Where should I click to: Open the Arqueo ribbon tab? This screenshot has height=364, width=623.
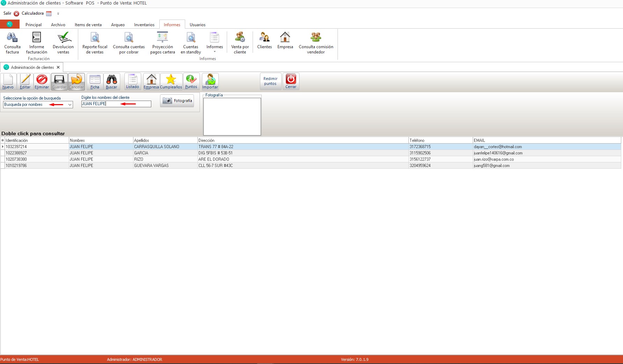coord(118,25)
